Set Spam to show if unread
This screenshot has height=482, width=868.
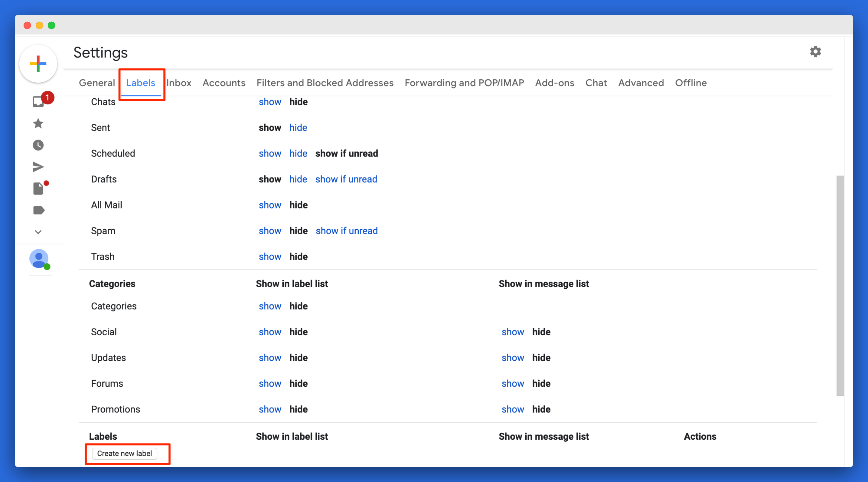[x=346, y=231]
